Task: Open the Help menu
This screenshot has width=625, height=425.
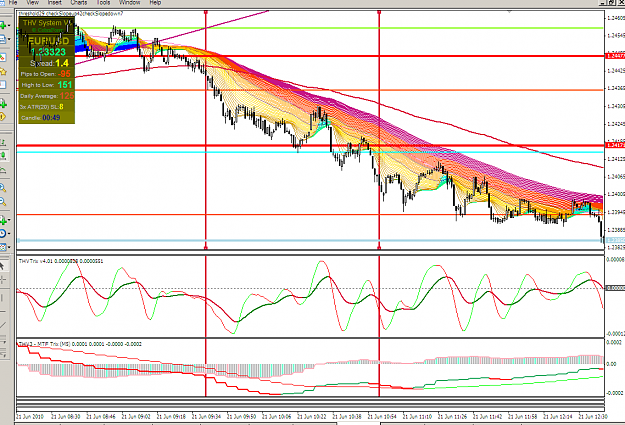Action: pyautogui.click(x=155, y=2)
